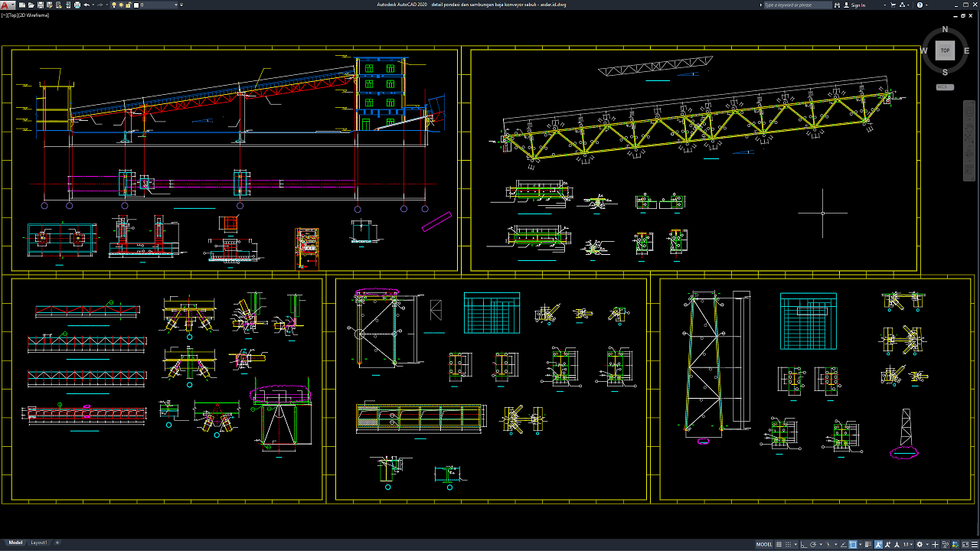Toggle the drawing grid display
Image resolution: width=980 pixels, height=551 pixels.
click(x=779, y=544)
